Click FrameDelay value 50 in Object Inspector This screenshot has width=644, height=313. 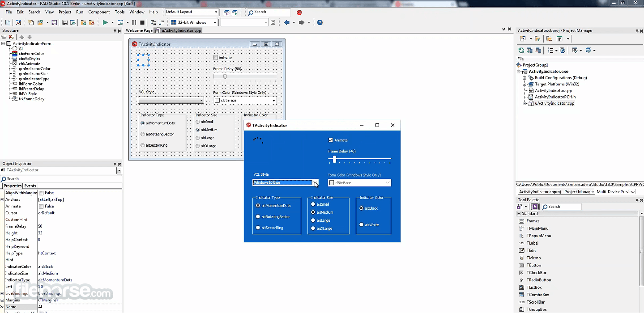[40, 226]
